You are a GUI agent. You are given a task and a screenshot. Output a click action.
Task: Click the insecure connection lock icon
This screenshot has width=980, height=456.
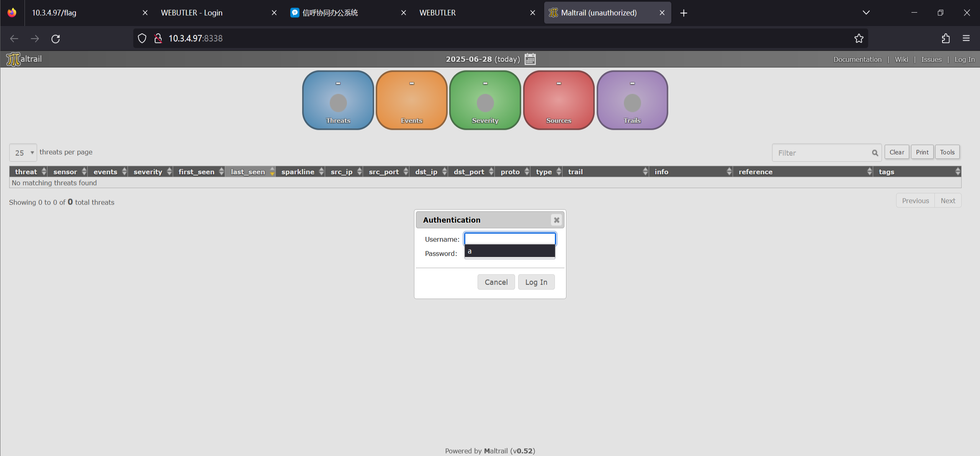pos(158,38)
